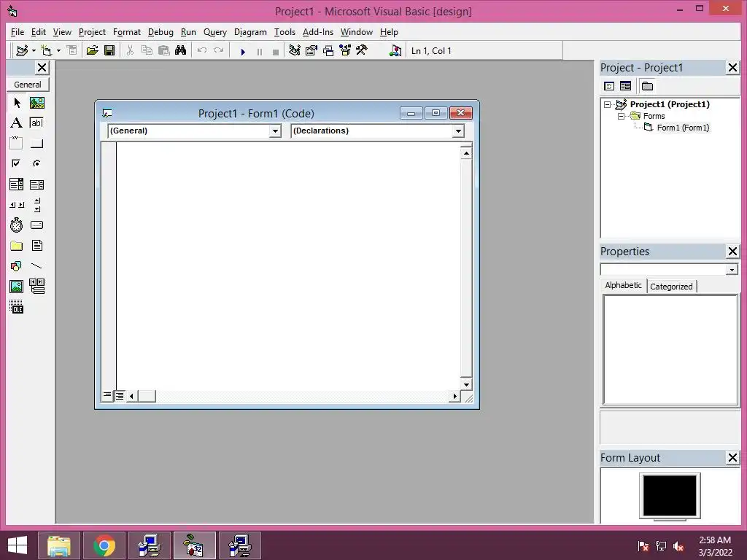747x560 pixels.
Task: Select the vertical scrollbar control tool
Action: pyautogui.click(x=36, y=205)
